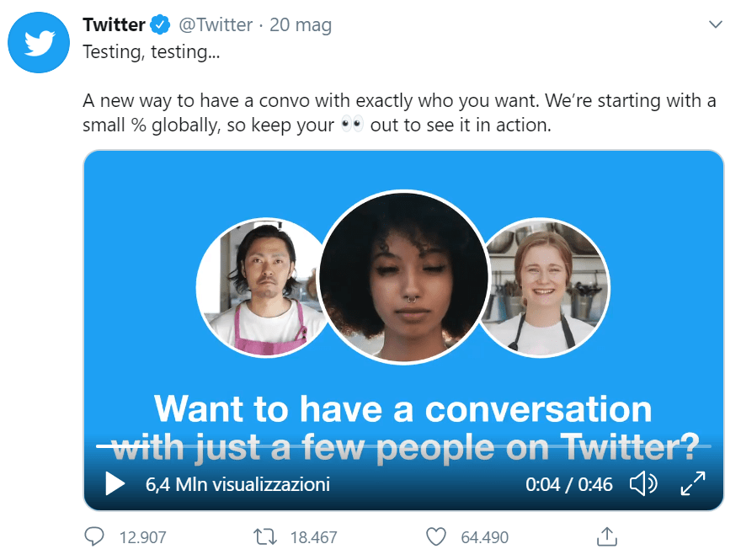Image resolution: width=741 pixels, height=560 pixels.
Task: Open the share menu
Action: [606, 536]
